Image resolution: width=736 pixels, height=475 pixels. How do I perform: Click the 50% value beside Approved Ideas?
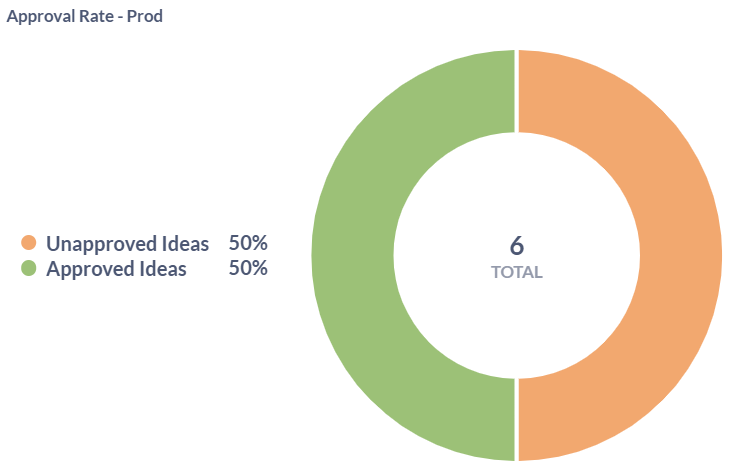[248, 268]
